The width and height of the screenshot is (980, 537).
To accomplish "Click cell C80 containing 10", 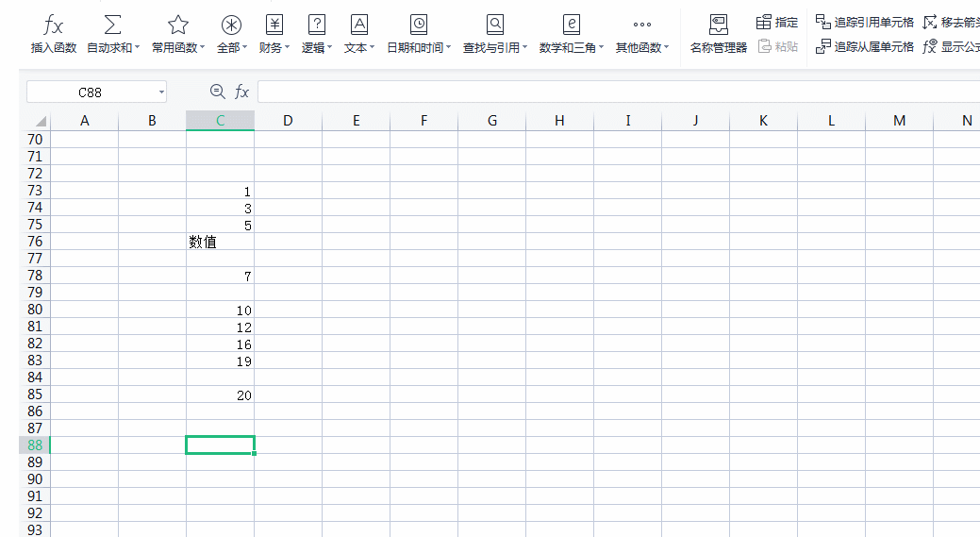I will (220, 310).
